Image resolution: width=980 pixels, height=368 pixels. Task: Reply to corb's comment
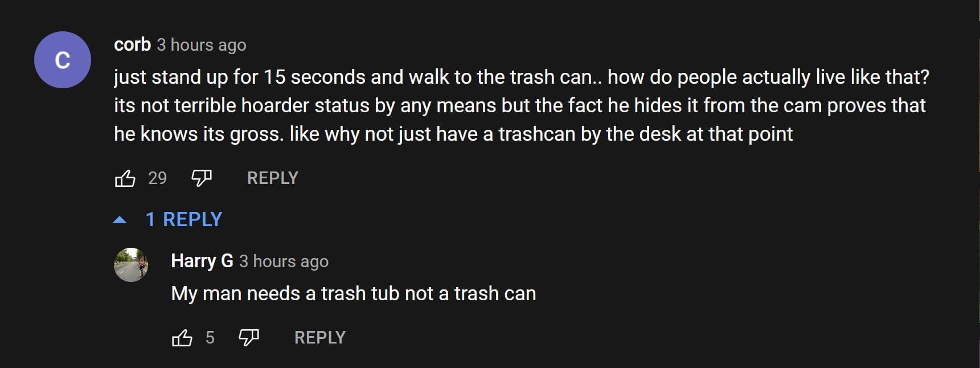point(272,178)
